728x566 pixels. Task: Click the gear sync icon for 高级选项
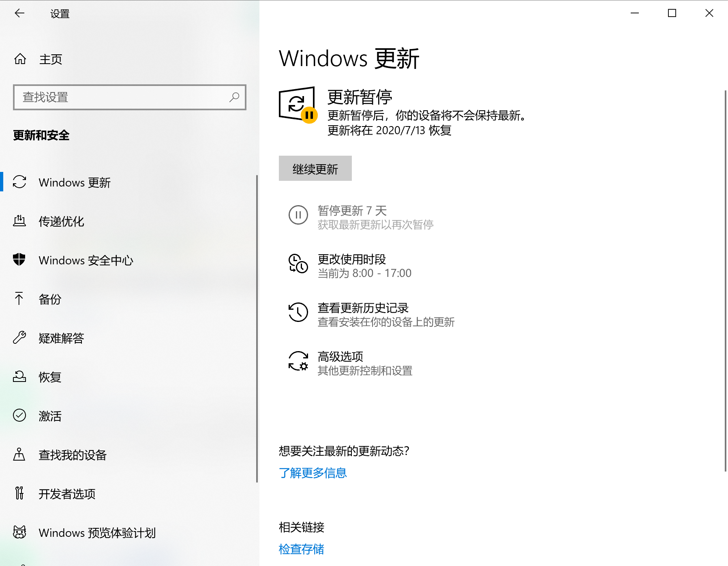click(x=298, y=361)
